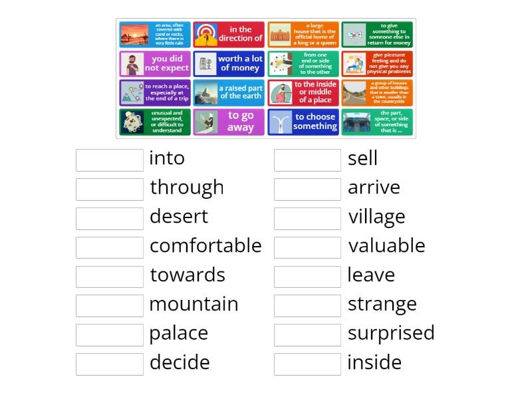532x399 pixels.
Task: Choose the 'to the inside or middle' card
Action: (x=303, y=92)
